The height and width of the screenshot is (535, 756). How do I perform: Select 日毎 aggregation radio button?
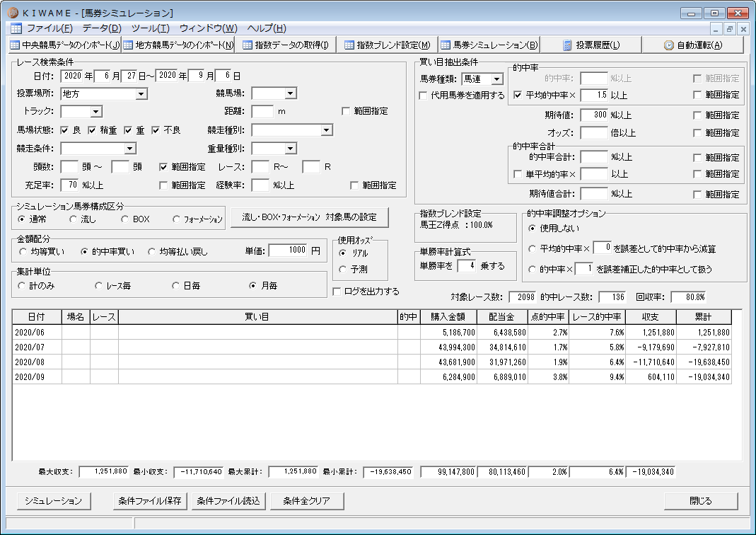pyautogui.click(x=175, y=286)
